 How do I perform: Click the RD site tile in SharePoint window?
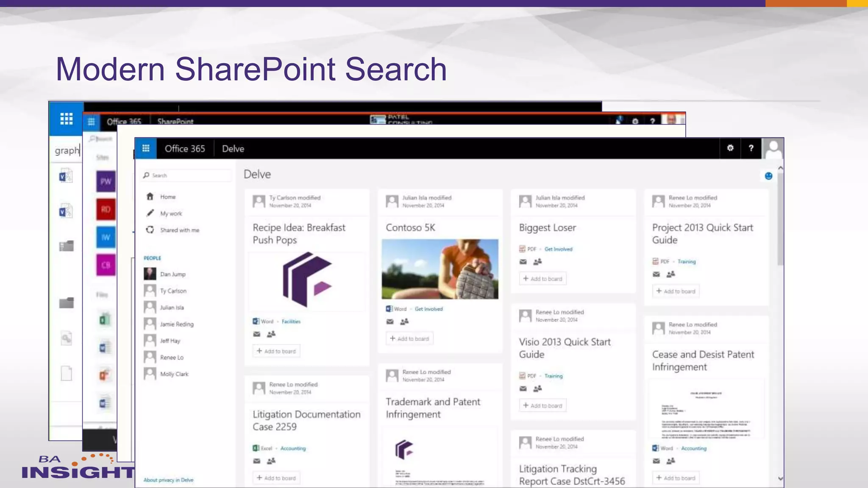(x=106, y=209)
